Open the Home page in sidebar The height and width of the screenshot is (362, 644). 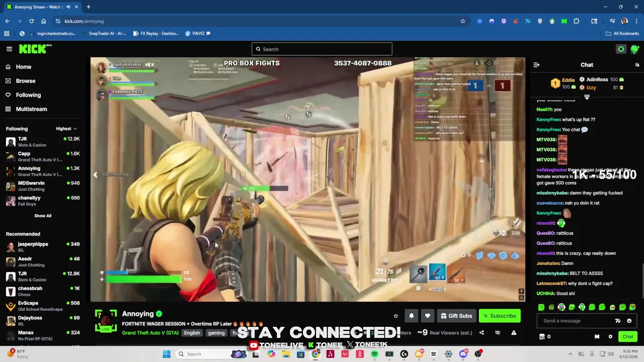[x=23, y=67]
